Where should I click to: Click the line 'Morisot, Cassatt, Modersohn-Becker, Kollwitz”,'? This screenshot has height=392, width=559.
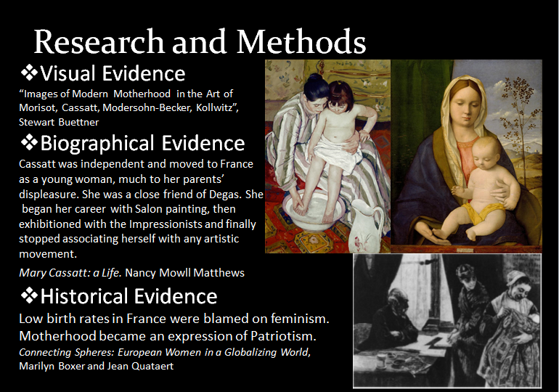point(128,107)
